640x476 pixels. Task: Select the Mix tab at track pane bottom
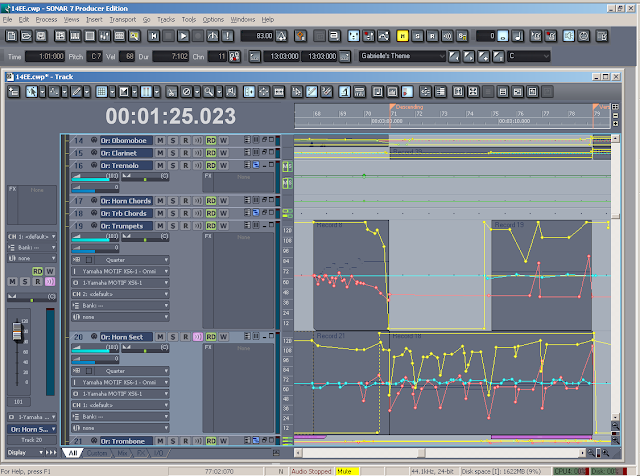122,453
